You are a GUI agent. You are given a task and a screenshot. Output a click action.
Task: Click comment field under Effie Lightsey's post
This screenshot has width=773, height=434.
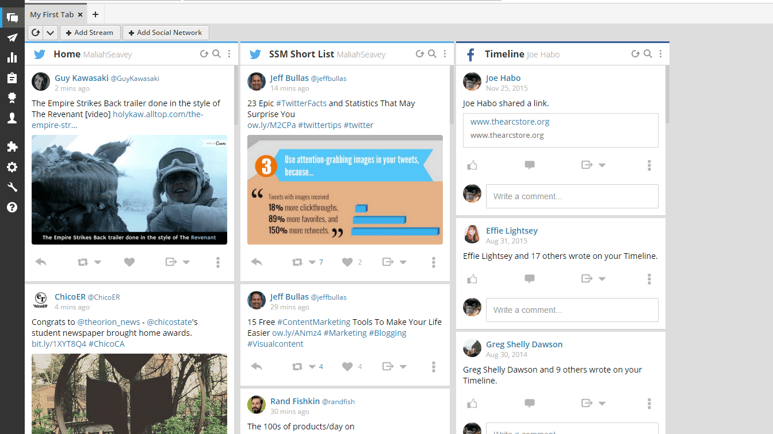pos(572,310)
